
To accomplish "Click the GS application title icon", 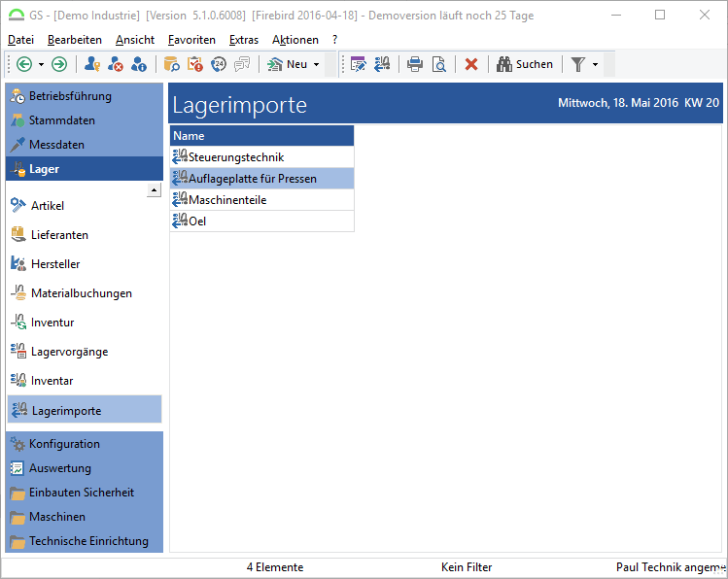I will (x=17, y=16).
